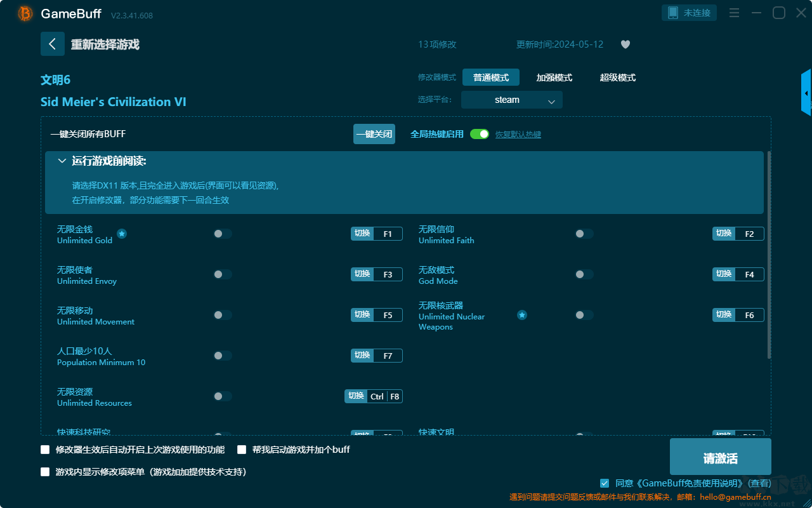Check auto-enable last used functions checkbox
Viewport: 812px width, 508px height.
click(45, 450)
